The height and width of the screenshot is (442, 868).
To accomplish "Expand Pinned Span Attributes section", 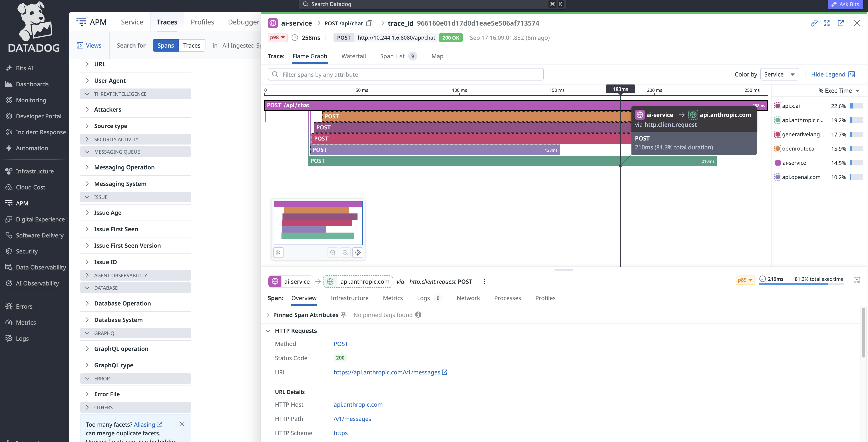I will 268,315.
